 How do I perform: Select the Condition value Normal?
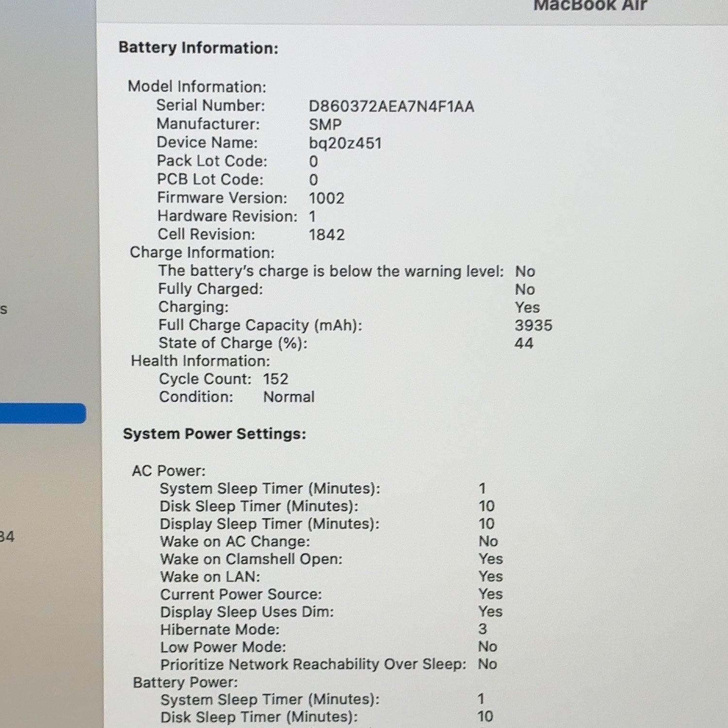tap(289, 397)
